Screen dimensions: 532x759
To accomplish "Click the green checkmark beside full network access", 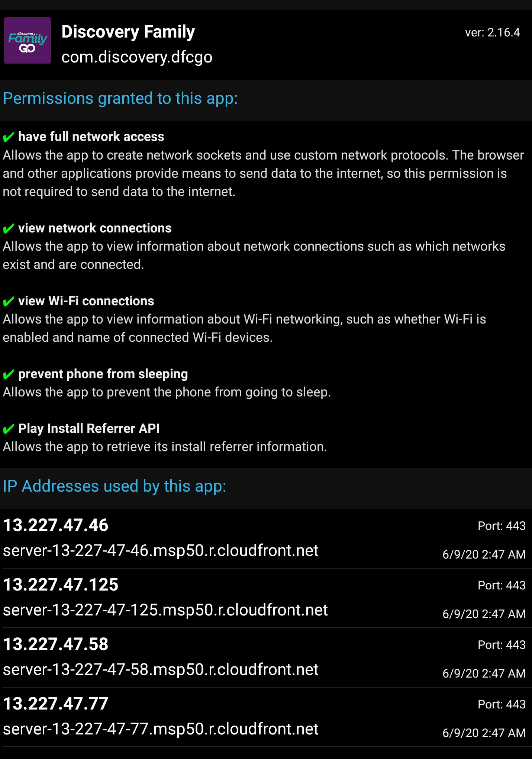I will pyautogui.click(x=9, y=137).
